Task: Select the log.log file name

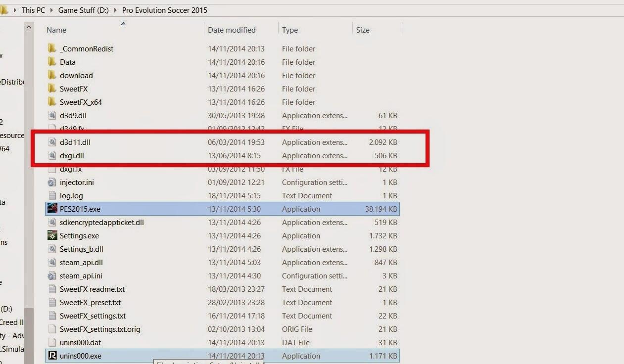Action: pyautogui.click(x=71, y=195)
